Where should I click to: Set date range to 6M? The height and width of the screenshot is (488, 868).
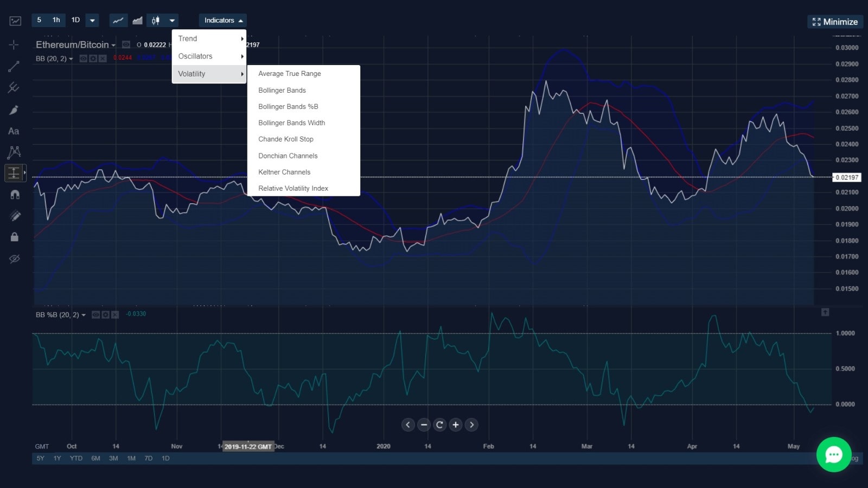click(x=95, y=458)
